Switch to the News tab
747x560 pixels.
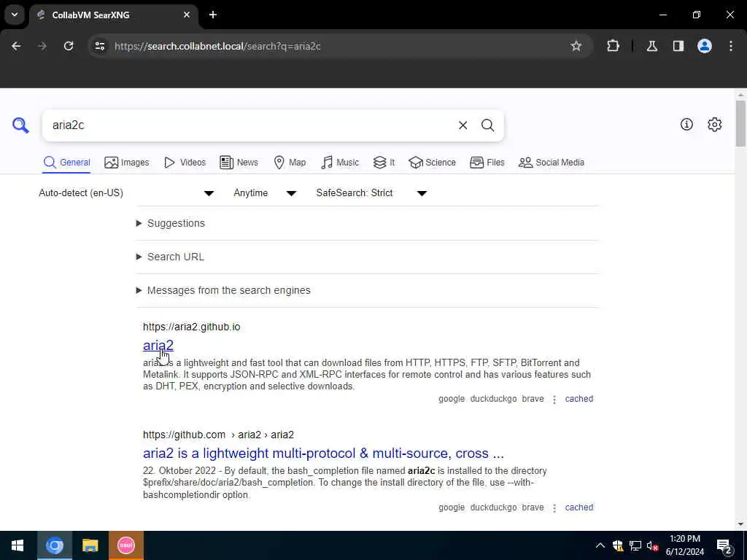coord(239,163)
